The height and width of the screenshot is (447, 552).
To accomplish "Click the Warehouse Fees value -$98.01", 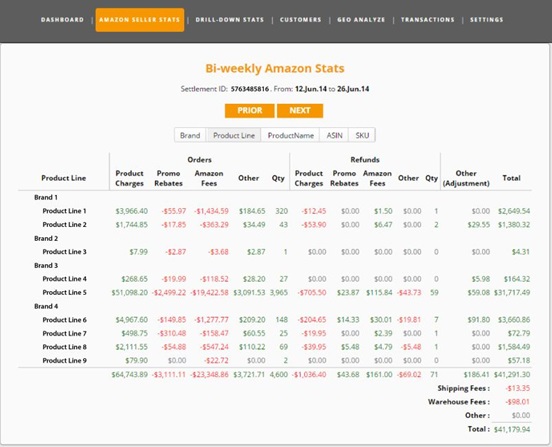I will [x=518, y=402].
